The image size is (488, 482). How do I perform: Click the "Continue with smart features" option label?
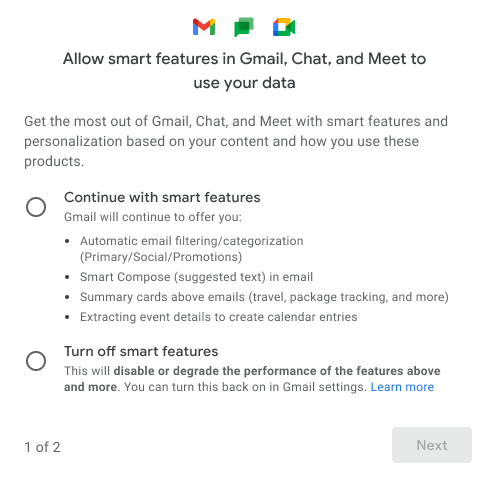tap(162, 197)
